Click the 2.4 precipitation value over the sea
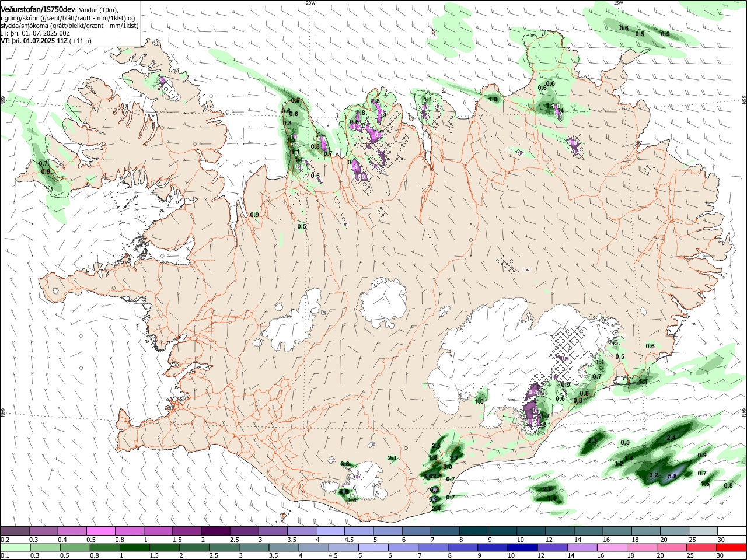 (671, 437)
